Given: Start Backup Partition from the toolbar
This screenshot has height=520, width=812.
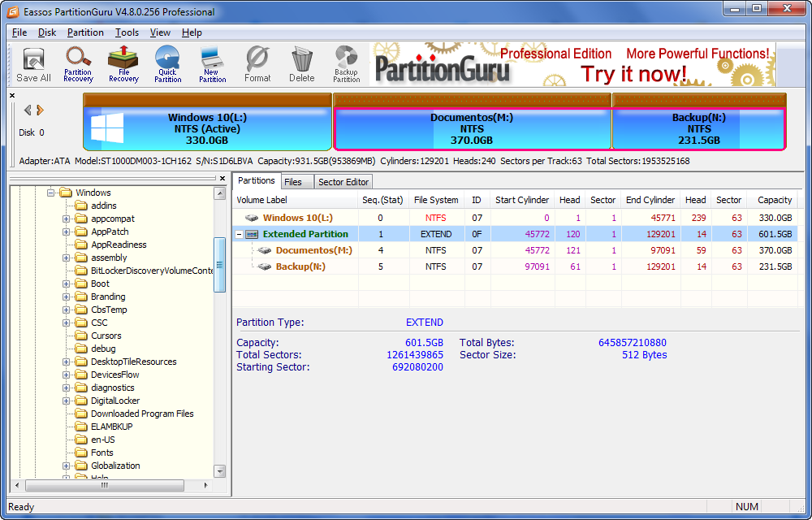Looking at the screenshot, I should (346, 63).
